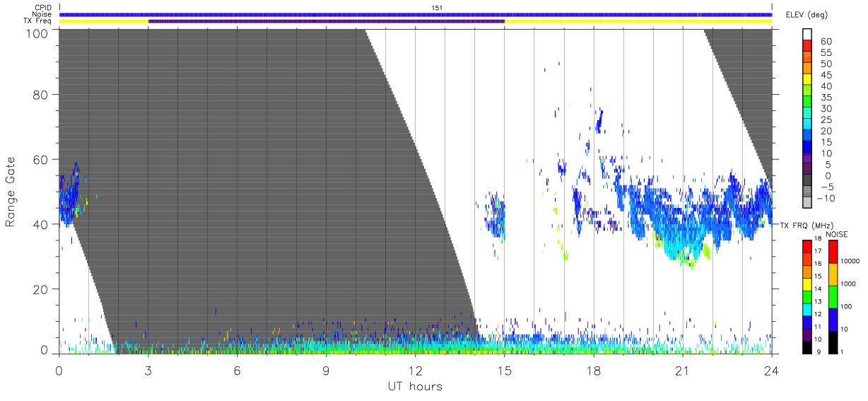
Task: Click the 9 tick on UT hours axis
Action: coord(327,370)
